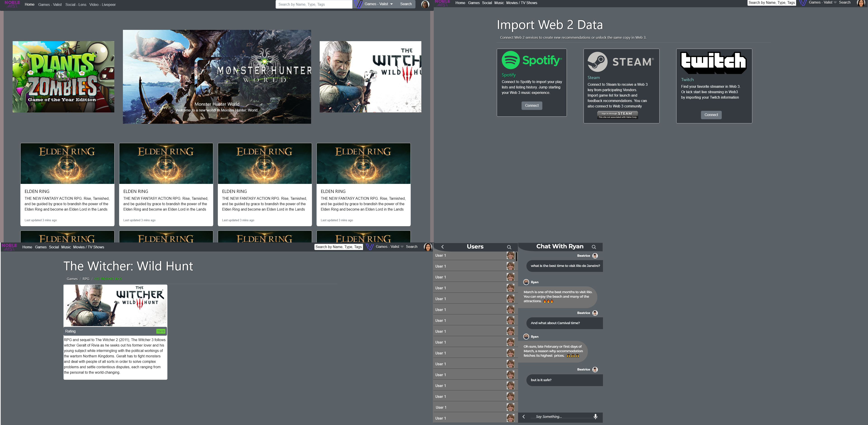This screenshot has height=425, width=868.
Task: Open the Plants vs Zombies carousel image
Action: 63,77
